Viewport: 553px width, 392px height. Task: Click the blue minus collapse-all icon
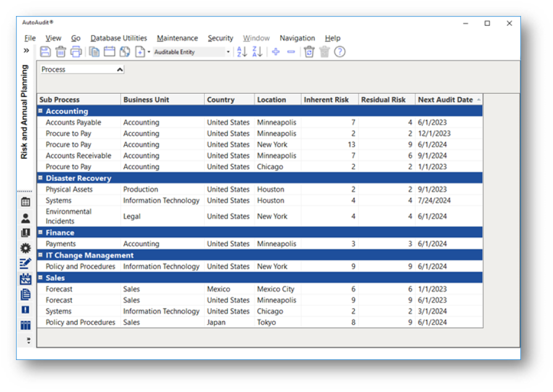291,52
